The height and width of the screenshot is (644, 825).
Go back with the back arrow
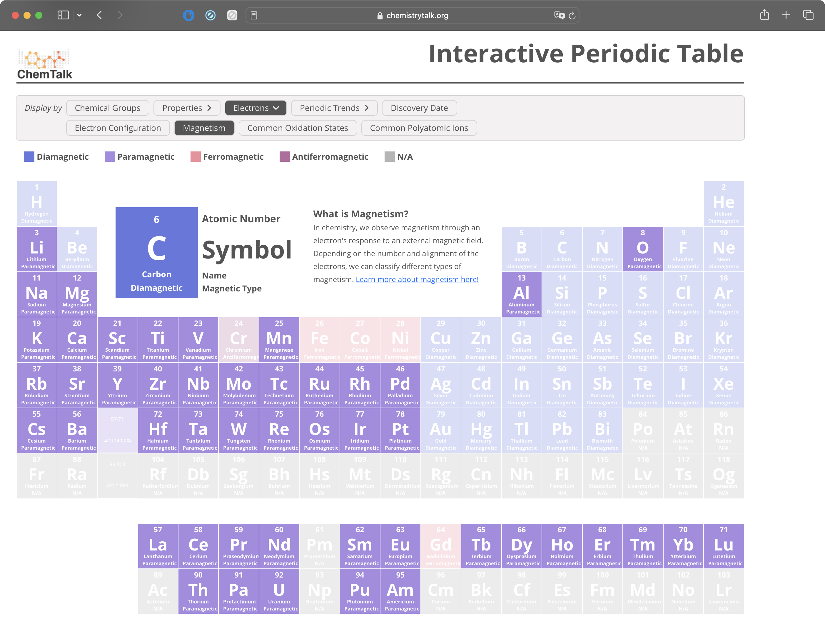[100, 15]
